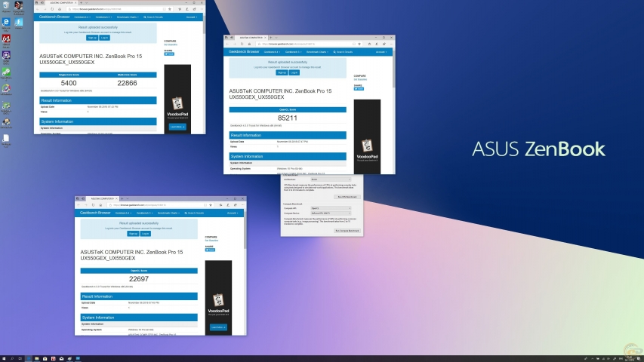Click Log in in the 22697 score window
Screen dimensions: 644x362
tap(146, 234)
